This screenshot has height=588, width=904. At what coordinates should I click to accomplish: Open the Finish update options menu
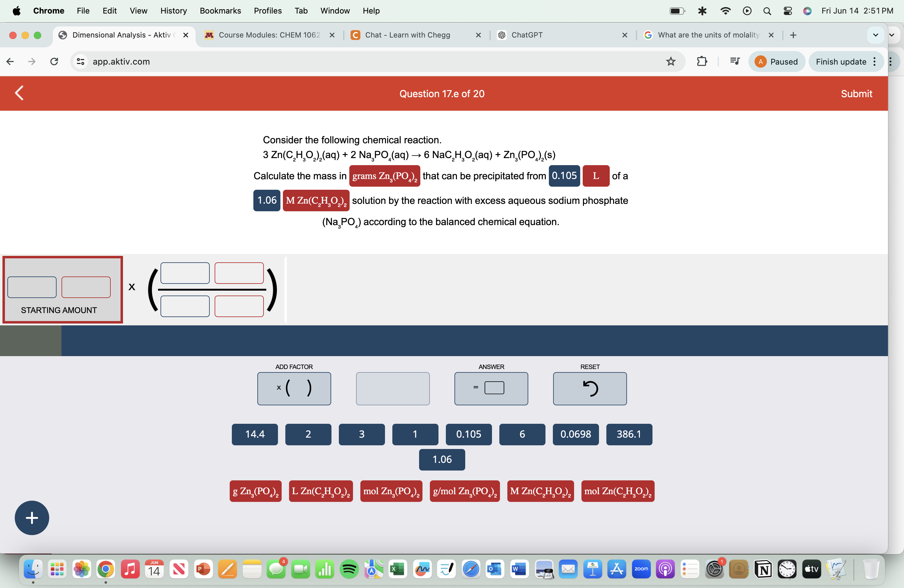click(875, 62)
